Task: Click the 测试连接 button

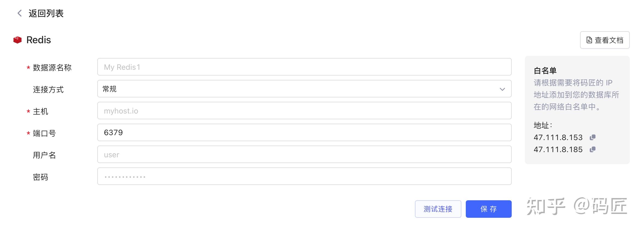Action: [x=438, y=209]
